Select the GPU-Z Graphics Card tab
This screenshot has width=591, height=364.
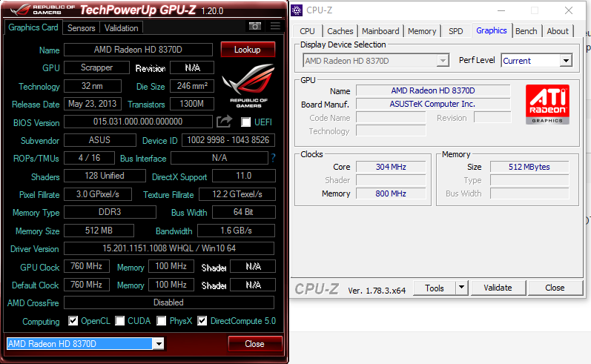click(33, 27)
